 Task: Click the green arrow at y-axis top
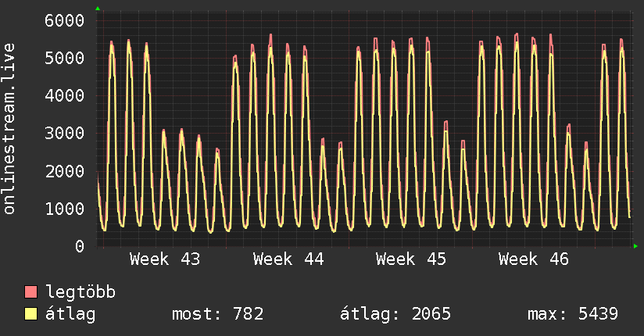pyautogui.click(x=98, y=9)
